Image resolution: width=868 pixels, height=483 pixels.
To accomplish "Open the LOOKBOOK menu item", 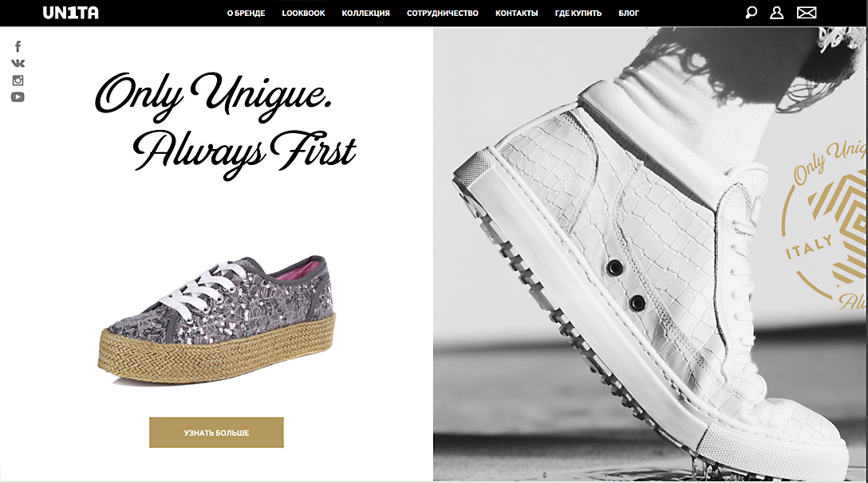I will [x=303, y=14].
